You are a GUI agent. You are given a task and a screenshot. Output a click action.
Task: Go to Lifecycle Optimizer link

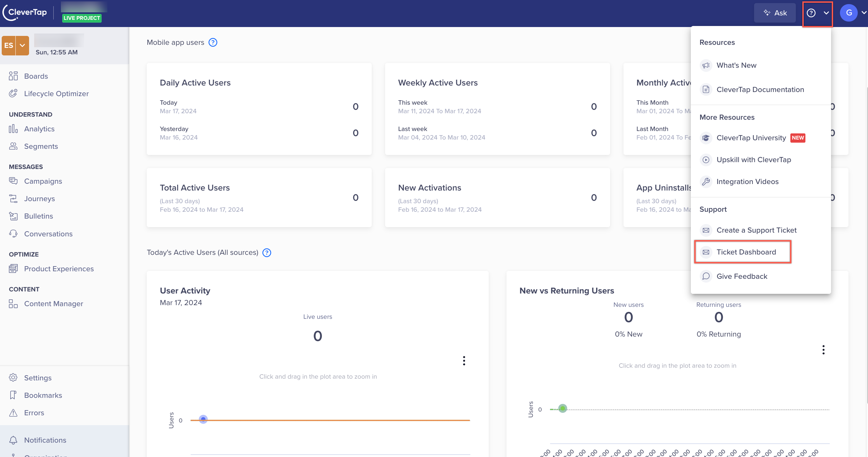click(x=56, y=94)
